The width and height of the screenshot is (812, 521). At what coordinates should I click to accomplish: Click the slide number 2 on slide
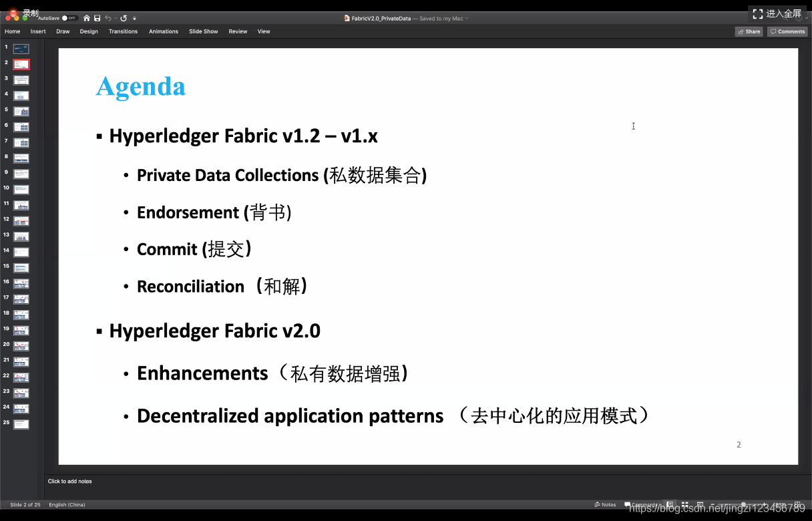coord(739,445)
